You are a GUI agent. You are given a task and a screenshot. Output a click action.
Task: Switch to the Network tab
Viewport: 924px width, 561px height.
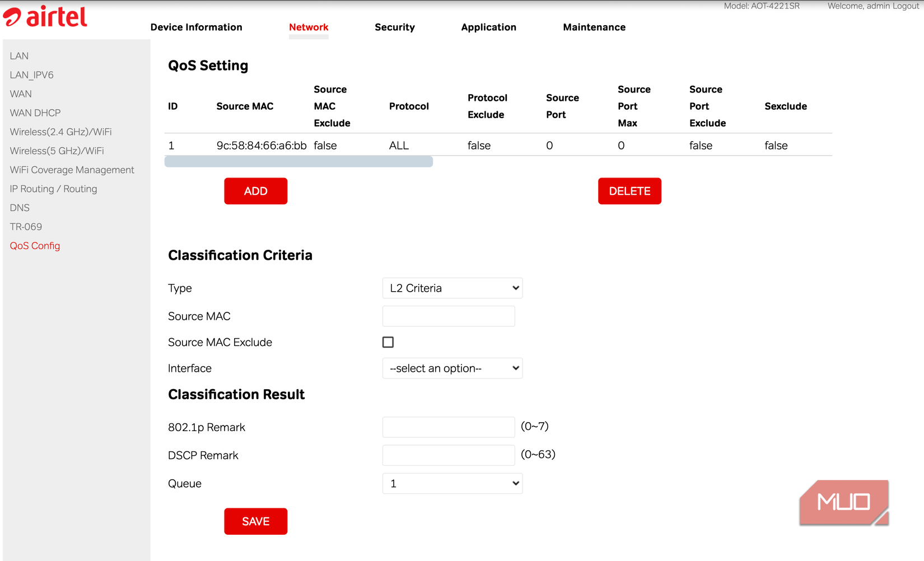309,27
